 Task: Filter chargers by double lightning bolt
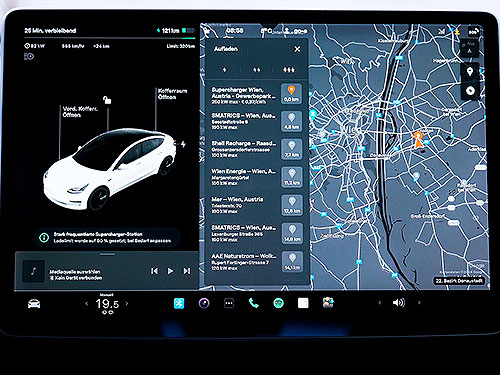coord(256,70)
